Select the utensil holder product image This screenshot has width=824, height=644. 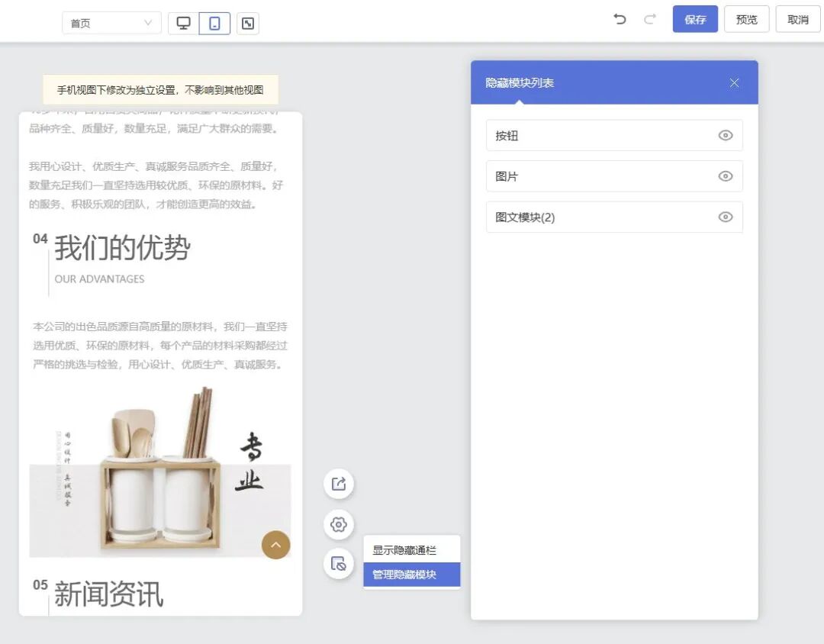point(159,471)
